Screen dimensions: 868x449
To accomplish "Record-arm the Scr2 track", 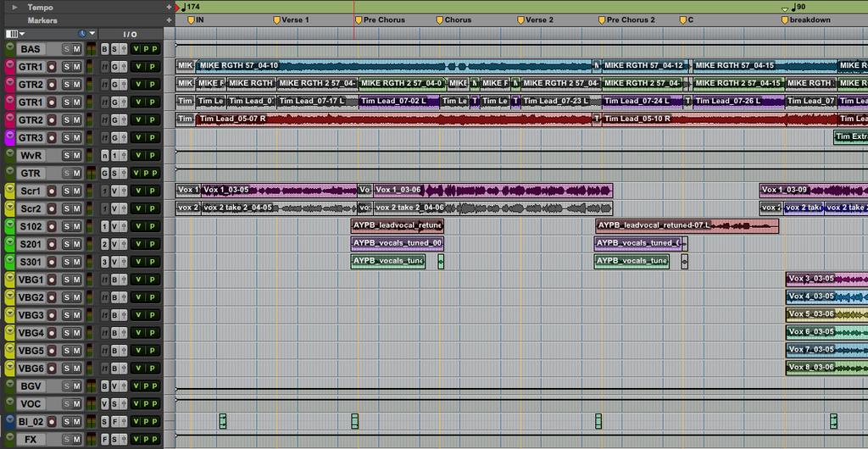I will tap(52, 208).
